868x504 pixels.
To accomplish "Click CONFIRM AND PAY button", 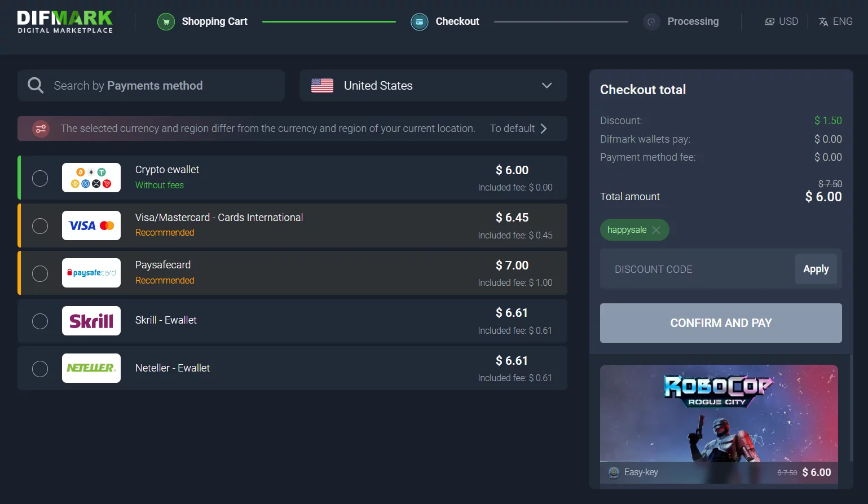I will pyautogui.click(x=721, y=323).
